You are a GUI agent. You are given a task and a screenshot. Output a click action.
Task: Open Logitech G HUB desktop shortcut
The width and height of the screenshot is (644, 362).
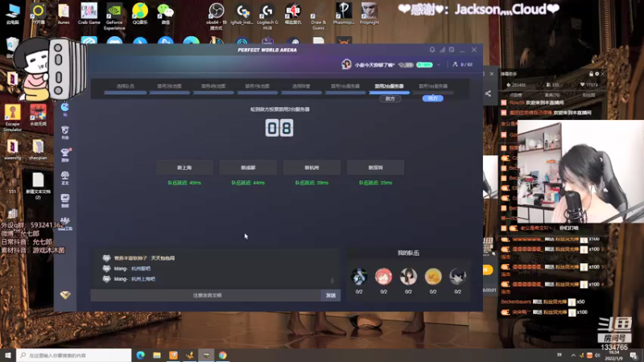(x=267, y=16)
